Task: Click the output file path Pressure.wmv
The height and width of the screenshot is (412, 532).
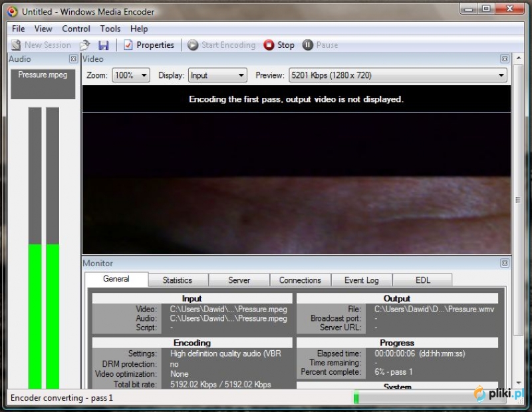Action: (434, 309)
